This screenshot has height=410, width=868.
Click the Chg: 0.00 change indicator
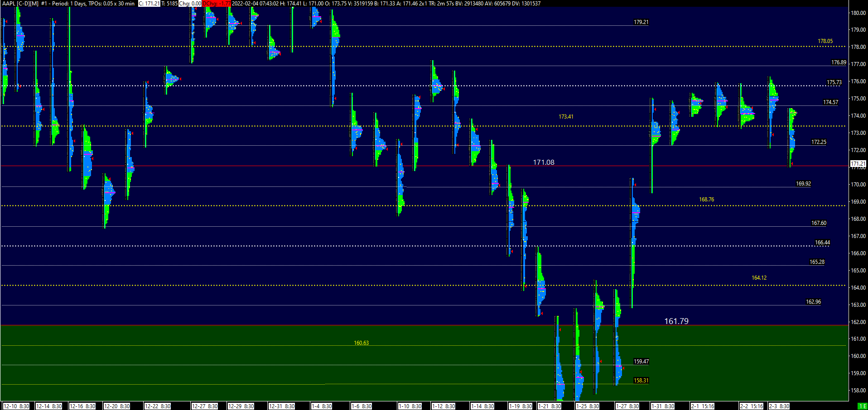pyautogui.click(x=190, y=3)
